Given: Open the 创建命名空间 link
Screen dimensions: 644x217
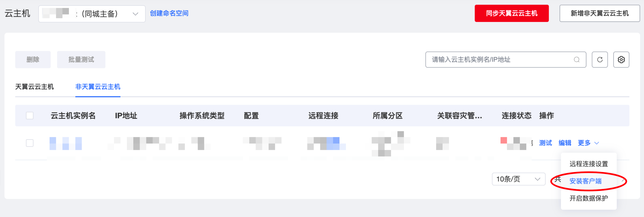Looking at the screenshot, I should 169,13.
